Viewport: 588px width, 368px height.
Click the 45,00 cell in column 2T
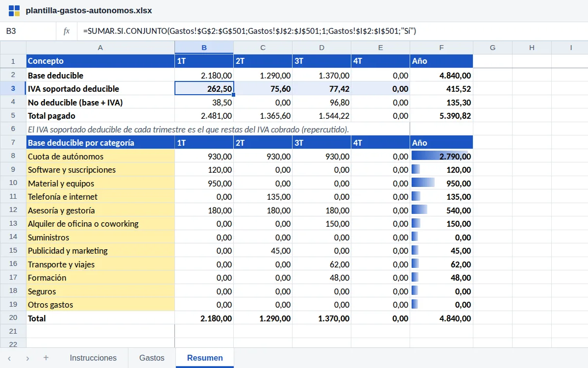tap(263, 251)
